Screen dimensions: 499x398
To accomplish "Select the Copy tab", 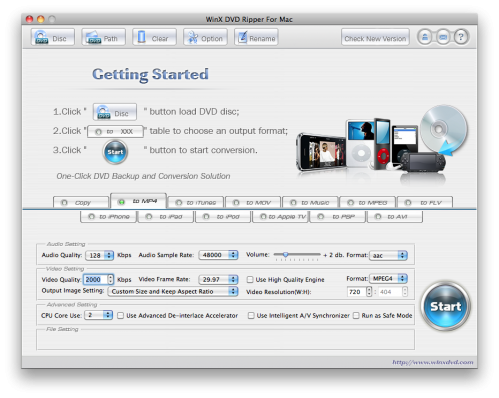I will coord(81,202).
